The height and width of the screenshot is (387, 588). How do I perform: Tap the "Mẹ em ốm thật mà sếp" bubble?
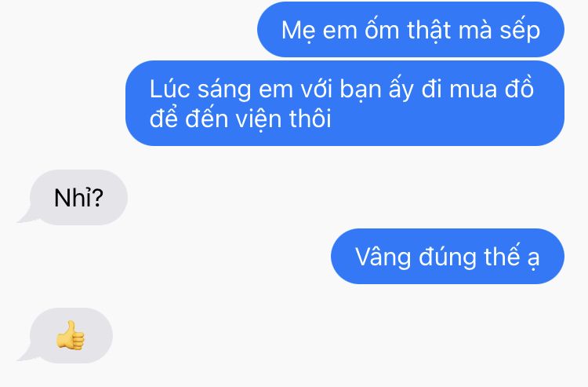(411, 29)
